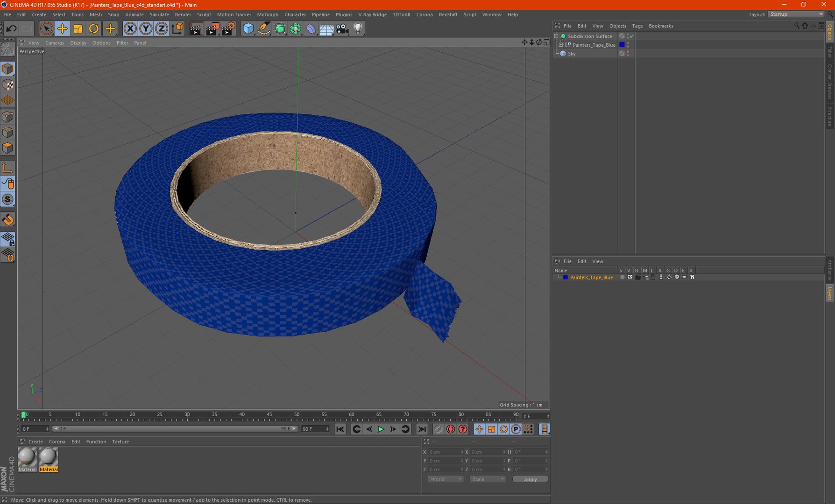Viewport: 835px width, 504px height.
Task: Expand the Painters_Tape_Blue object
Action: point(561,45)
